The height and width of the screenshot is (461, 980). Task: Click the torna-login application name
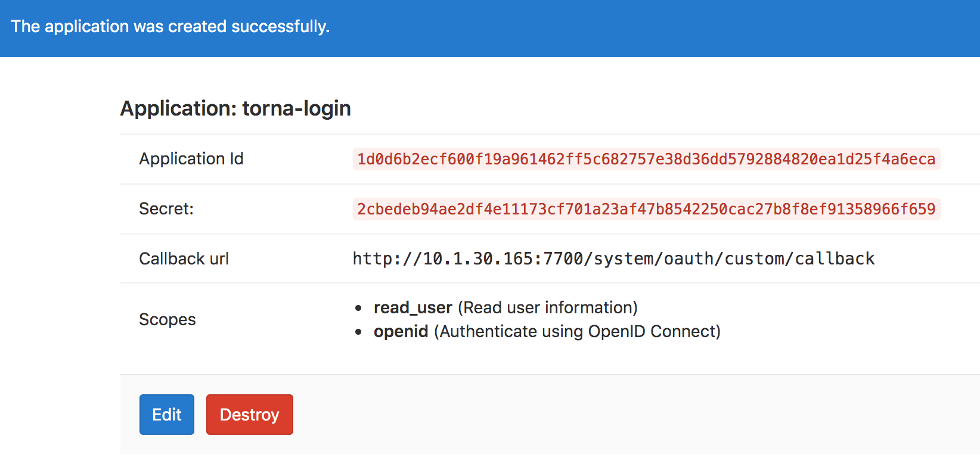pos(297,108)
